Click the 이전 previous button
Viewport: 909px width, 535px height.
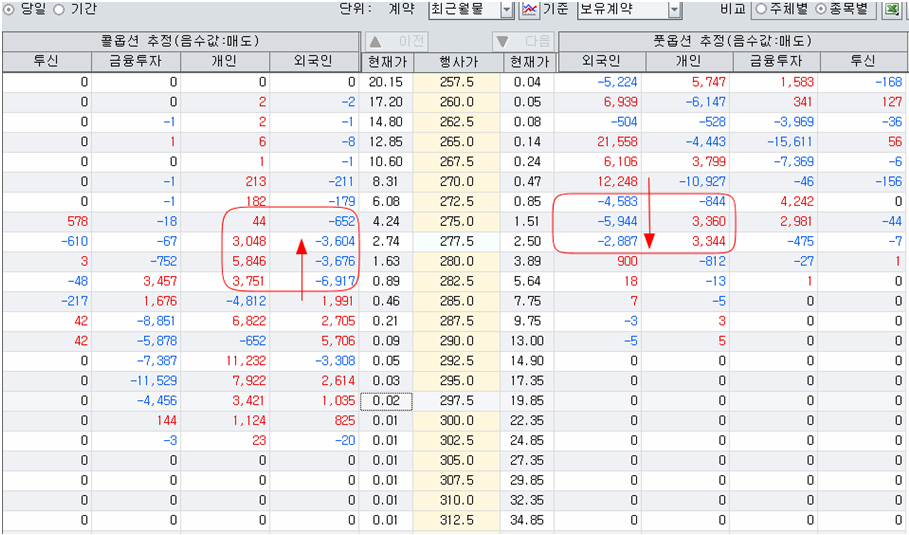[x=396, y=42]
